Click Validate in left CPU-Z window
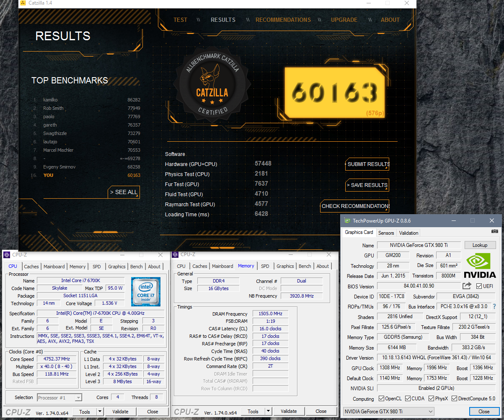This screenshot has height=420, width=504. pyautogui.click(x=120, y=412)
